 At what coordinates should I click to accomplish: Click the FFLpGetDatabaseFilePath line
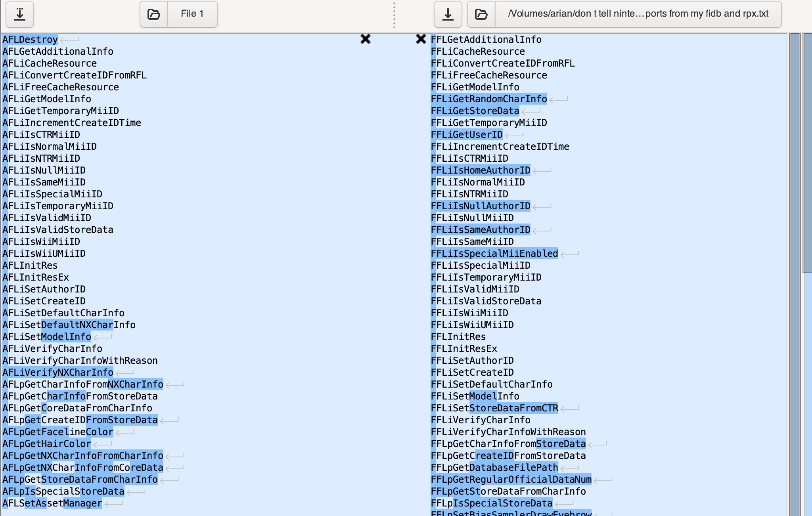click(494, 468)
